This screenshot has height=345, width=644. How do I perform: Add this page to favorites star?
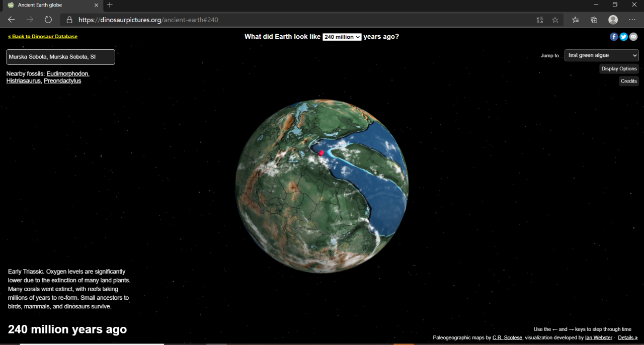[x=555, y=20]
